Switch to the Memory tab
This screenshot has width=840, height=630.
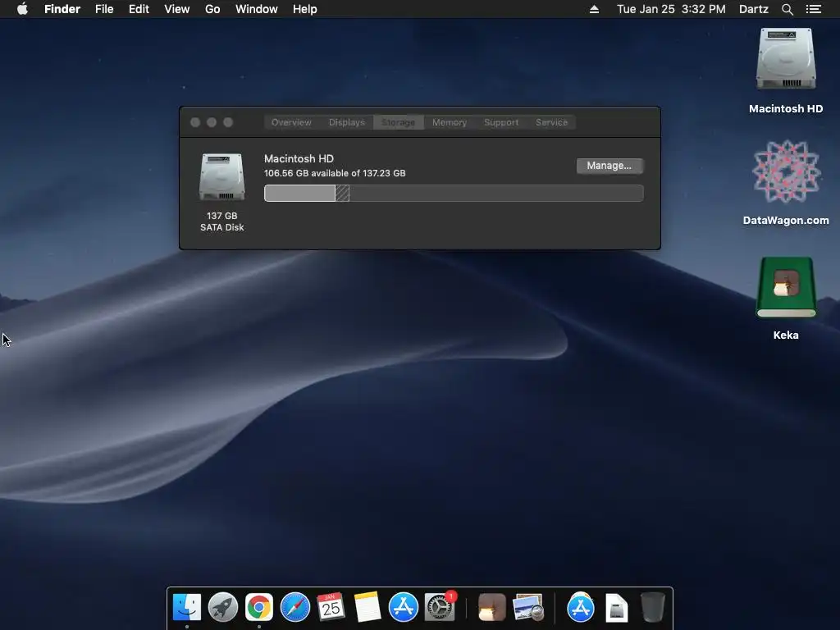tap(450, 122)
